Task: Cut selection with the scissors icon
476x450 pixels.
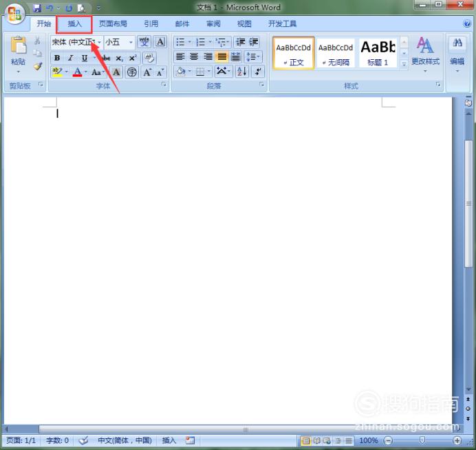Action: point(37,41)
